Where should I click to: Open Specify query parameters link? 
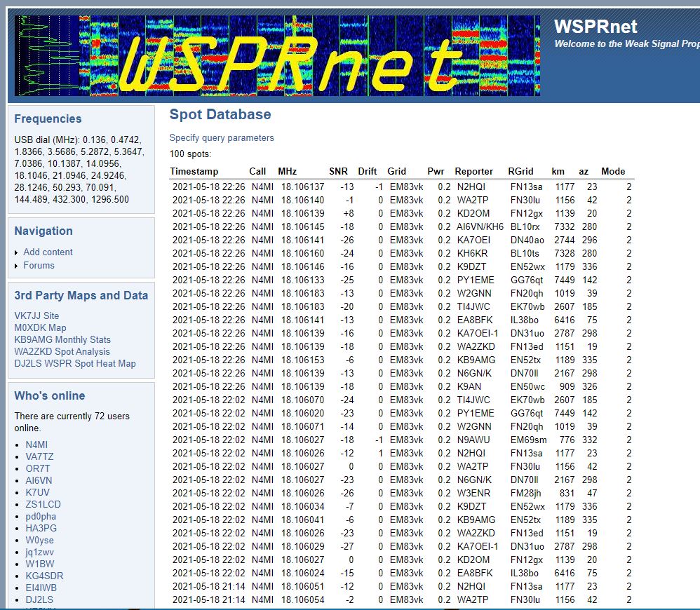click(222, 138)
